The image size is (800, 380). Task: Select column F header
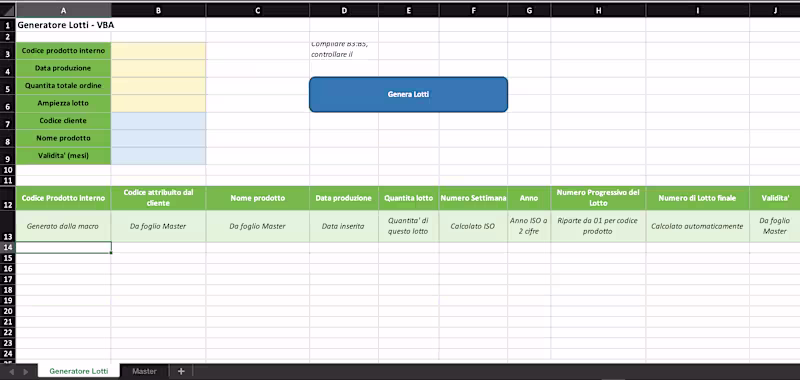click(473, 10)
